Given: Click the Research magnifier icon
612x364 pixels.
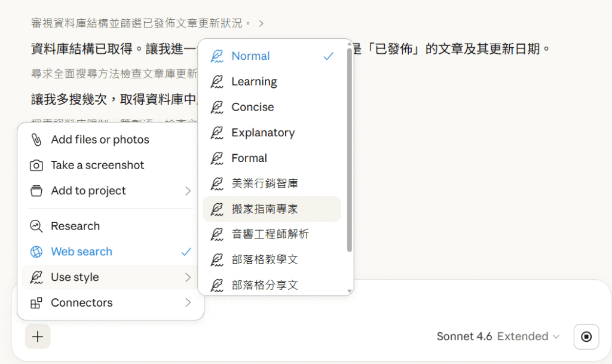Looking at the screenshot, I should coord(36,227).
